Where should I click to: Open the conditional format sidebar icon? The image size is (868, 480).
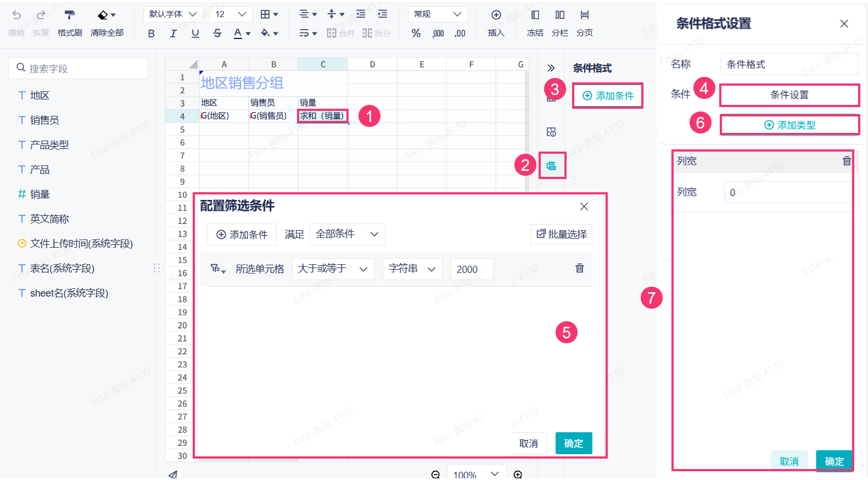552,166
